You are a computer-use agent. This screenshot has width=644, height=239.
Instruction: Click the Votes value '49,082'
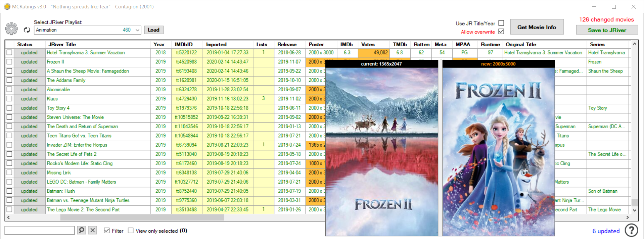point(374,53)
